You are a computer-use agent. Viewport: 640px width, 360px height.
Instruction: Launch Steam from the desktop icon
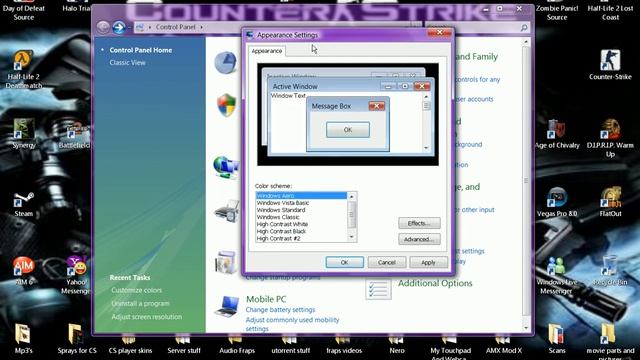click(x=24, y=200)
